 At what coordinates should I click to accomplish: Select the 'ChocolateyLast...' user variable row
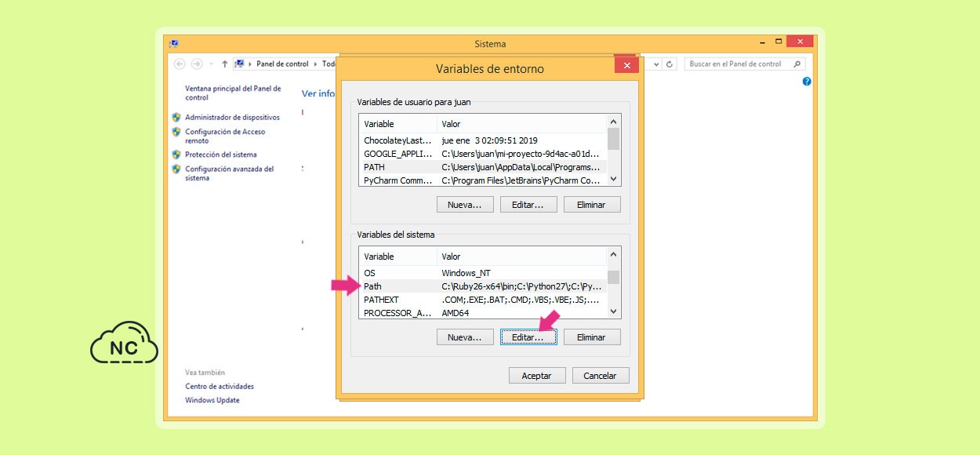[483, 140]
